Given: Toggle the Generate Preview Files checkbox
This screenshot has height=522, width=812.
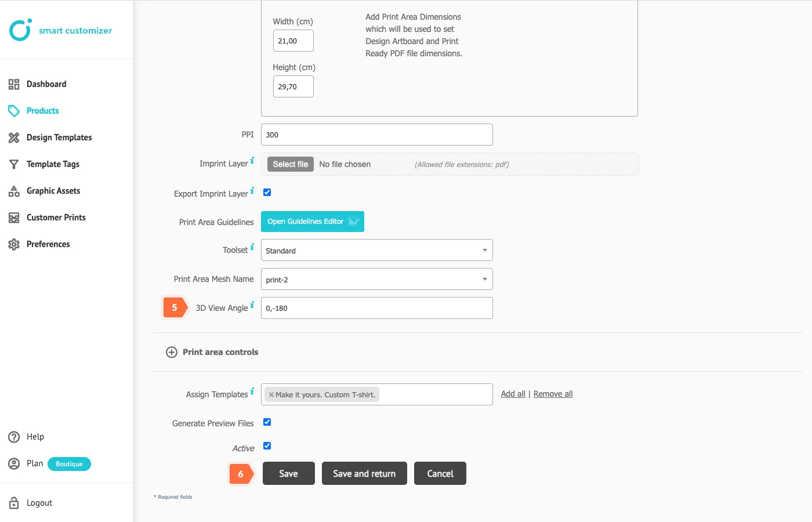Looking at the screenshot, I should point(267,422).
